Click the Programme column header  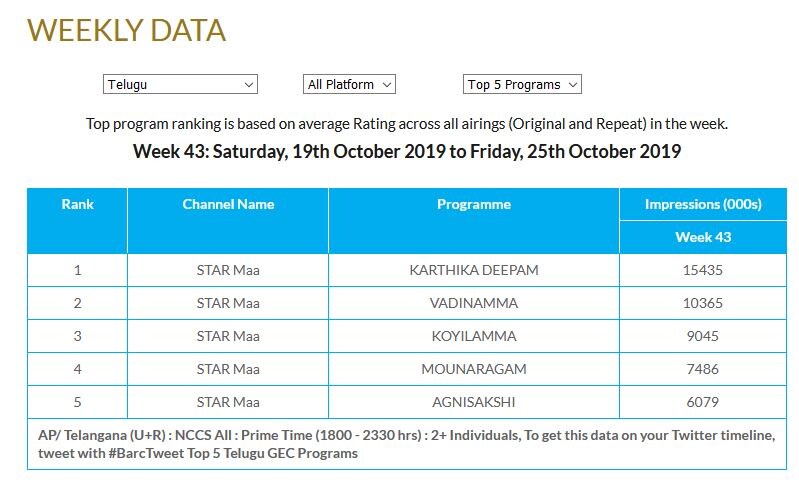[474, 204]
